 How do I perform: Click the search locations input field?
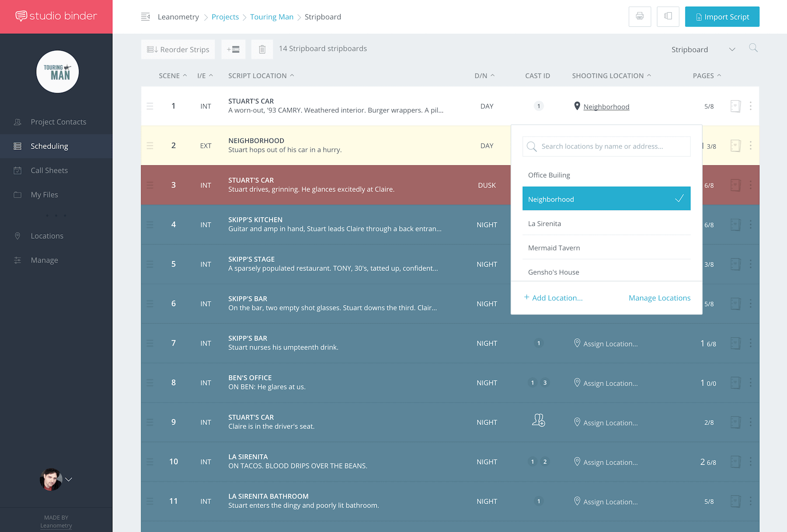606,146
